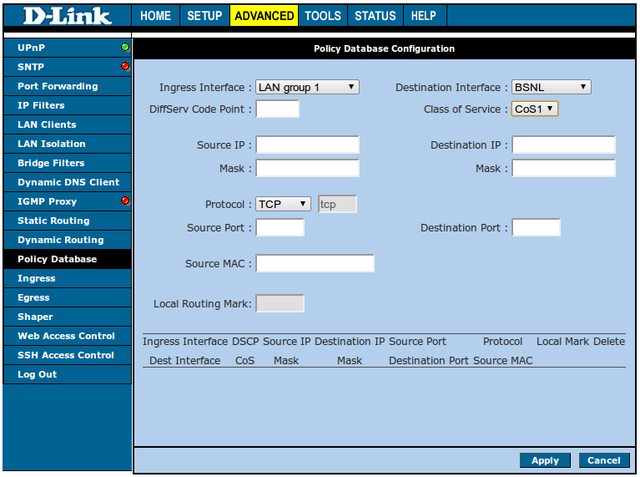This screenshot has height=477, width=640.
Task: Open IP Filters page
Action: point(67,105)
